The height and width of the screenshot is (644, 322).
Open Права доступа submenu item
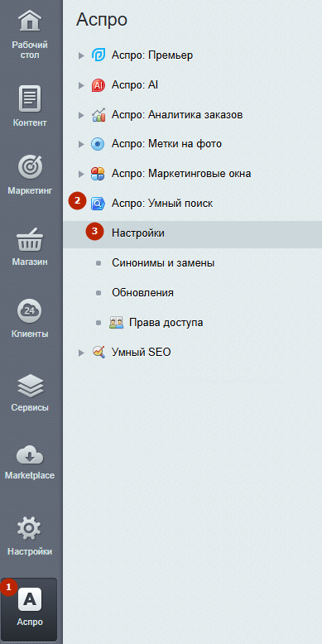click(166, 322)
